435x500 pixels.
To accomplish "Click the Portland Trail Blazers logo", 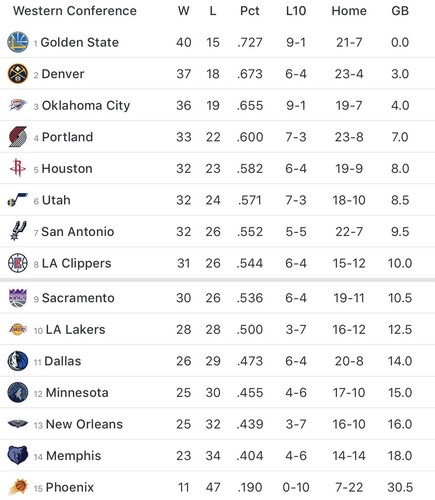I will pos(18,137).
